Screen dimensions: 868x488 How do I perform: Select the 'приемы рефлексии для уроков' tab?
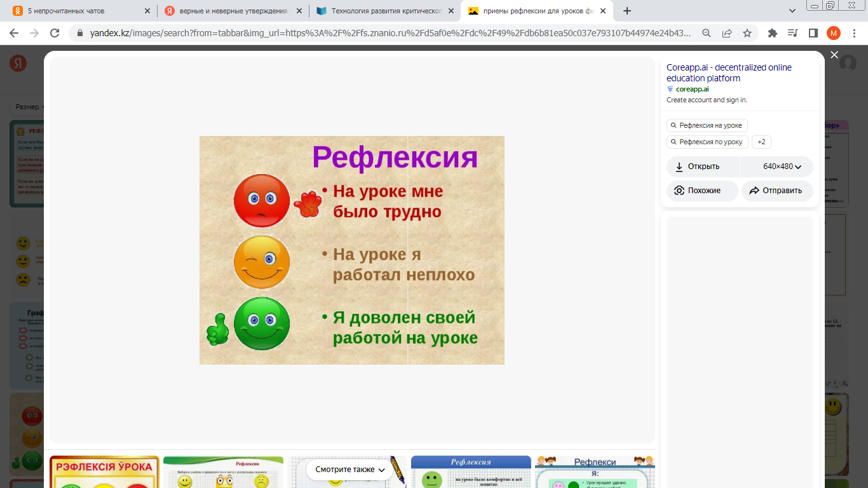(538, 11)
